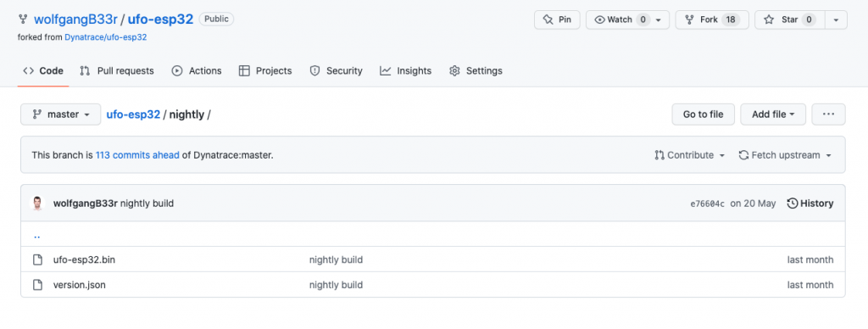868x329 pixels.
Task: Click the file icon for version.json
Action: [x=37, y=285]
